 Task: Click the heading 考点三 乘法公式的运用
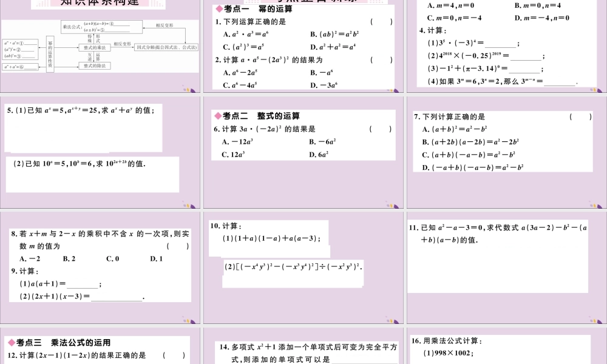(x=59, y=343)
